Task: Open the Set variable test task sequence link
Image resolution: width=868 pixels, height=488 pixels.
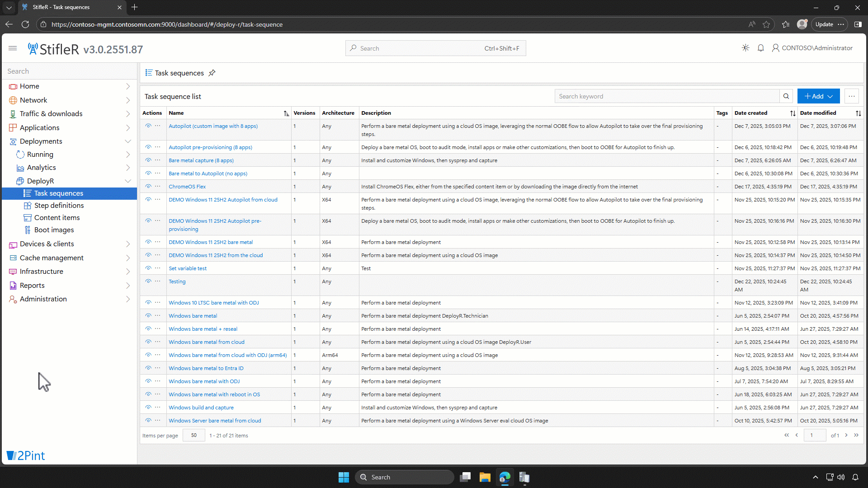Action: pyautogui.click(x=188, y=268)
